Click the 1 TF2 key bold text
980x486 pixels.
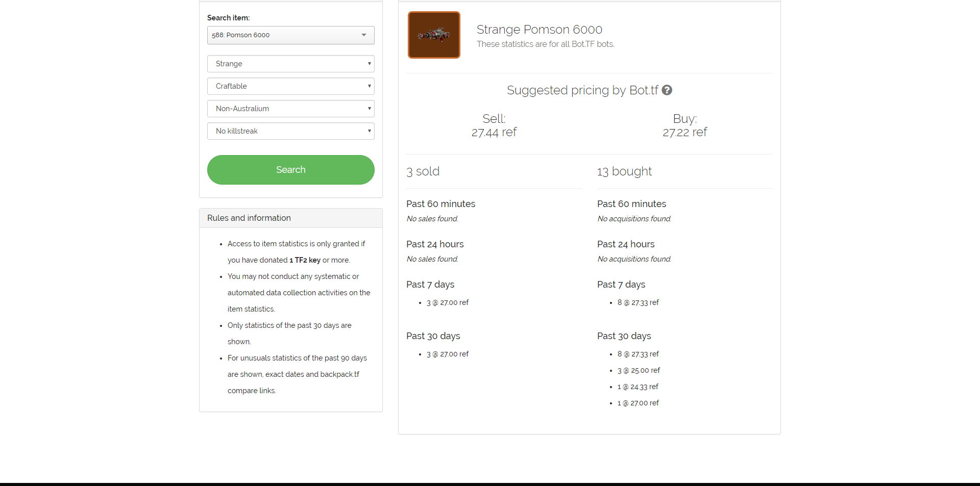305,260
